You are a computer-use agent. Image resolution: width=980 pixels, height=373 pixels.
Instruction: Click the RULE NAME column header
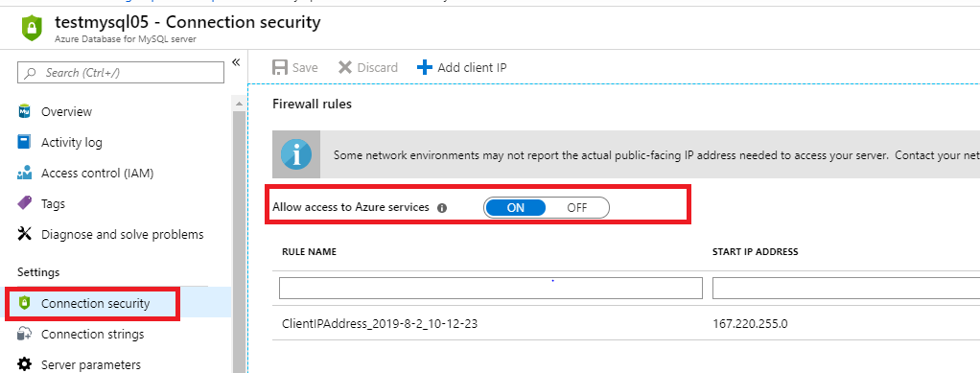(310, 252)
